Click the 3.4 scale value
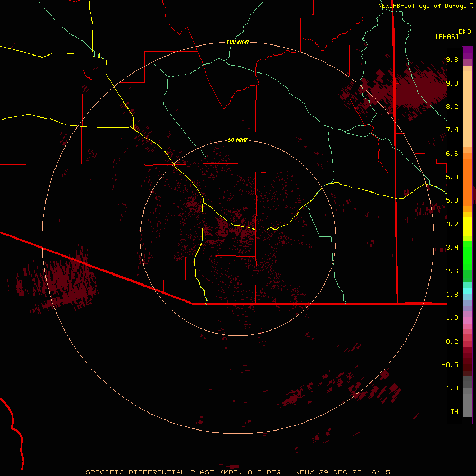 tap(452, 248)
